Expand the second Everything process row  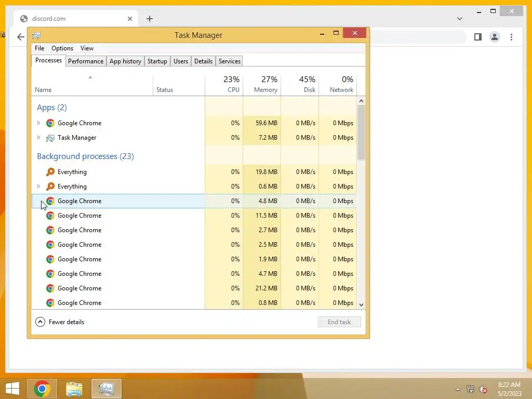[38, 187]
